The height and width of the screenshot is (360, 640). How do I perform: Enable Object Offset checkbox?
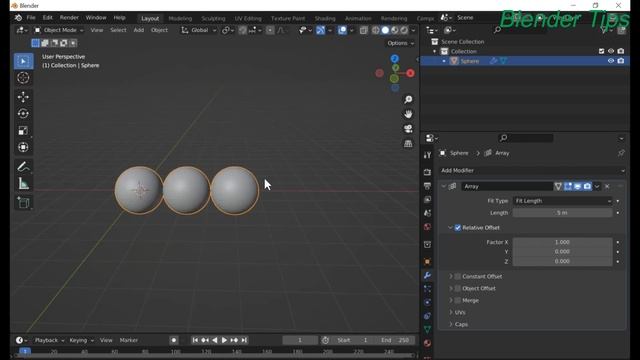[x=458, y=288]
